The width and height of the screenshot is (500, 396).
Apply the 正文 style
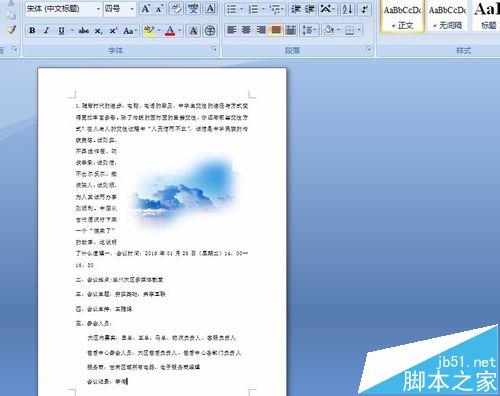point(402,16)
